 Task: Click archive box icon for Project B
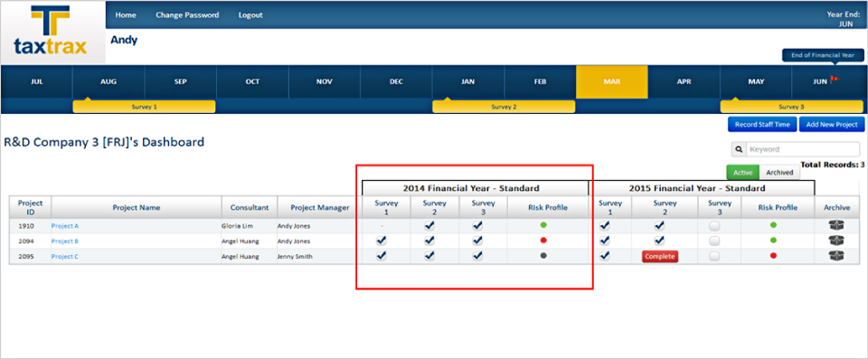tap(836, 241)
